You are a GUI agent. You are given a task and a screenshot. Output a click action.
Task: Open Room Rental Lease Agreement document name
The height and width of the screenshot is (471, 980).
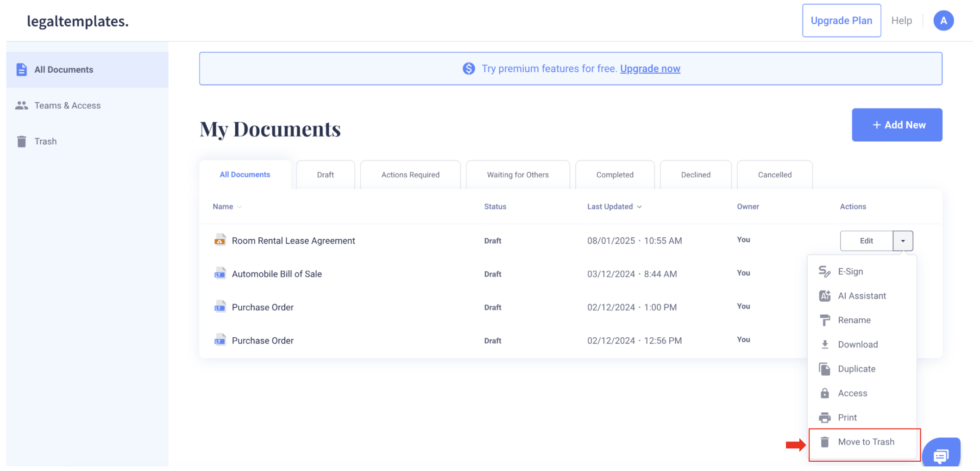pyautogui.click(x=293, y=241)
